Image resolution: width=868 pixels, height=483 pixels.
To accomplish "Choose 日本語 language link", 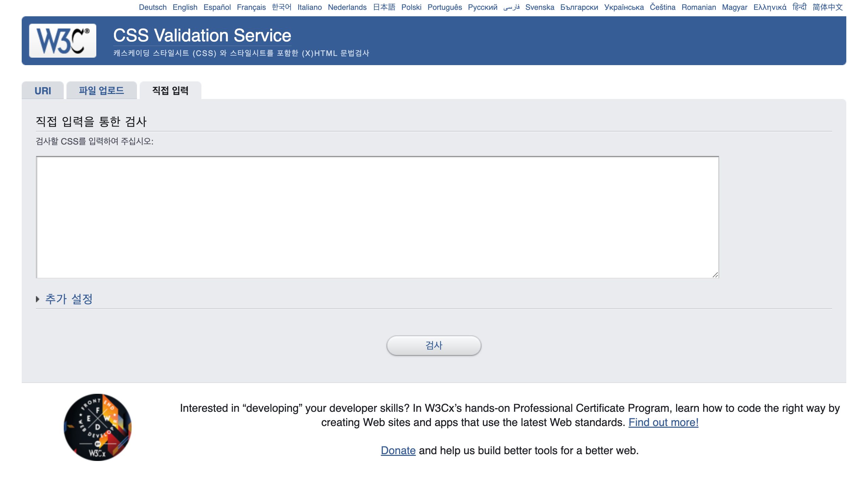I will pos(384,7).
